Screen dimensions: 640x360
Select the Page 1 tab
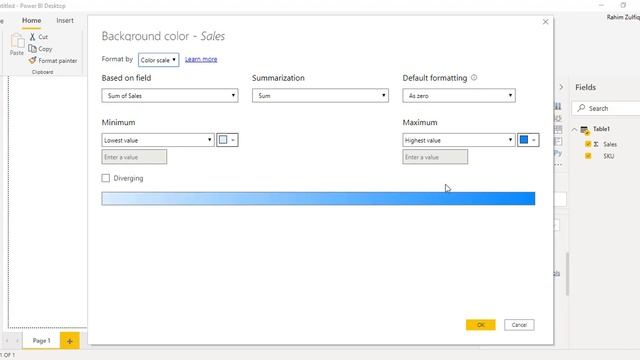[x=41, y=341]
